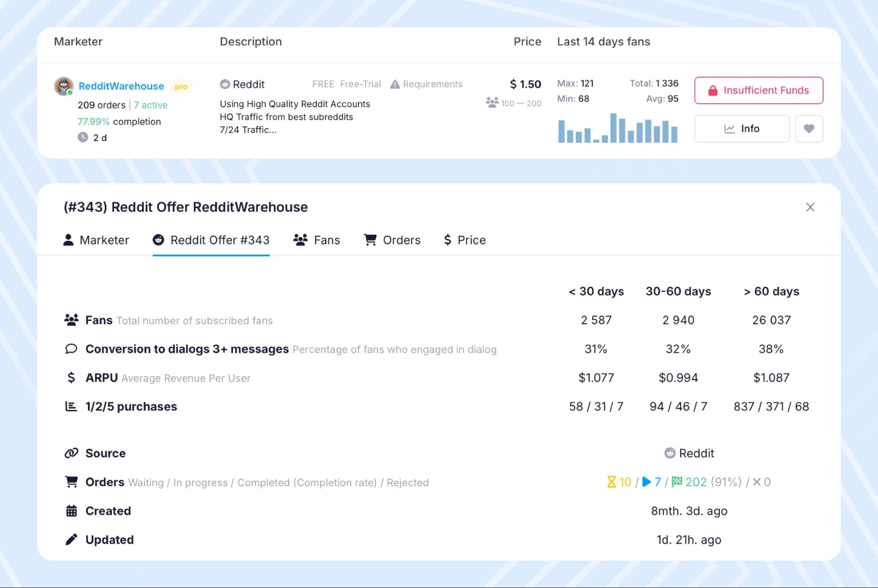This screenshot has height=588, width=878.
Task: Switch to the Orders tab
Action: click(392, 240)
